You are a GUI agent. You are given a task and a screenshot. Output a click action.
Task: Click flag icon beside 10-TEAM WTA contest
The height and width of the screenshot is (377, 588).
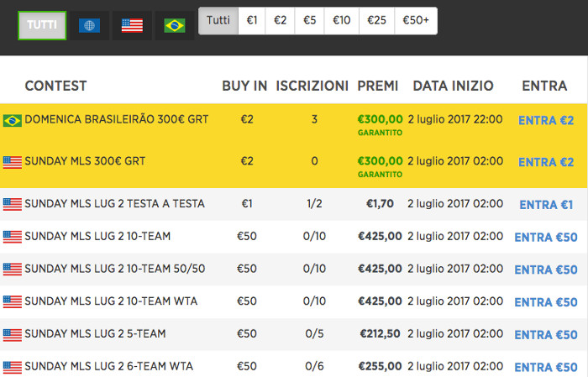coord(13,301)
